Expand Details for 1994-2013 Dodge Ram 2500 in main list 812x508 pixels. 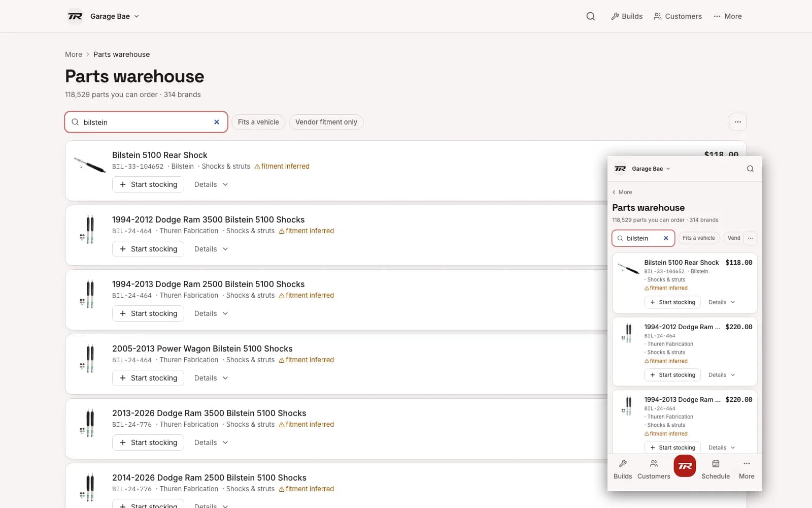click(x=211, y=313)
